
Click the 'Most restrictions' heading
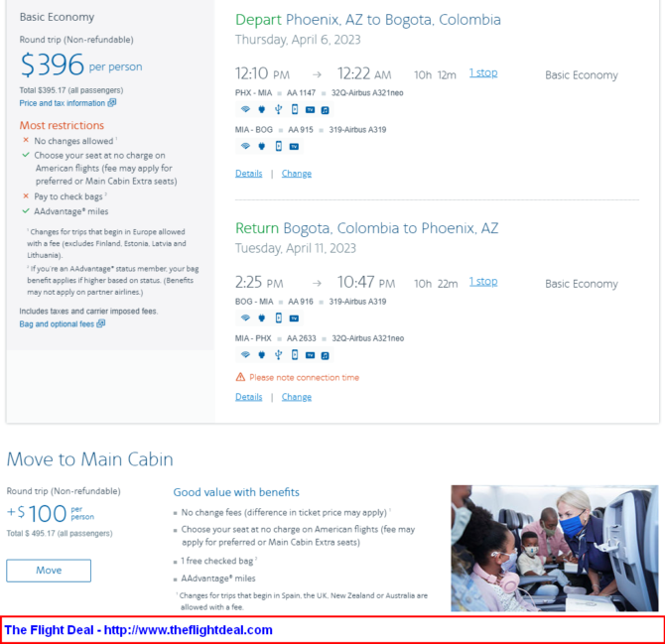pyautogui.click(x=62, y=125)
